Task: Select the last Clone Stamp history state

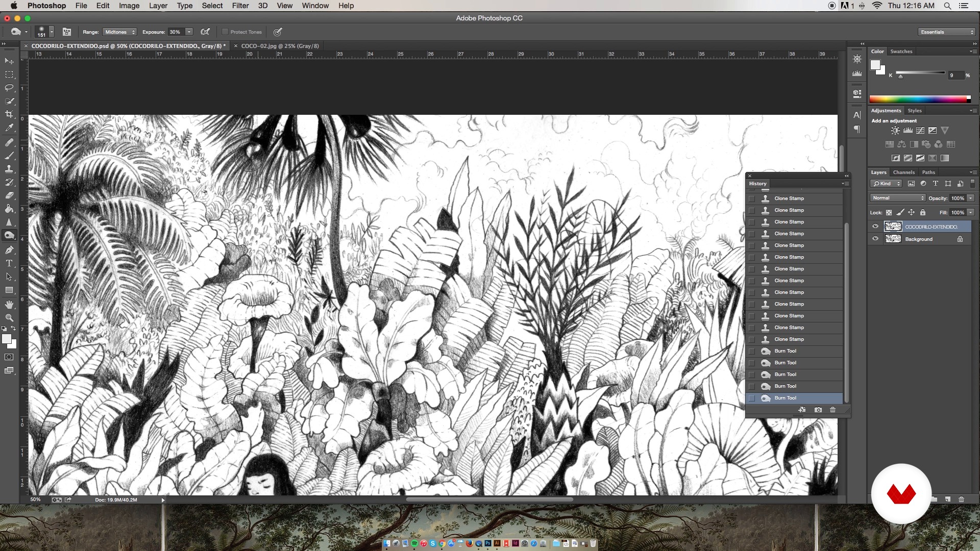Action: (794, 339)
